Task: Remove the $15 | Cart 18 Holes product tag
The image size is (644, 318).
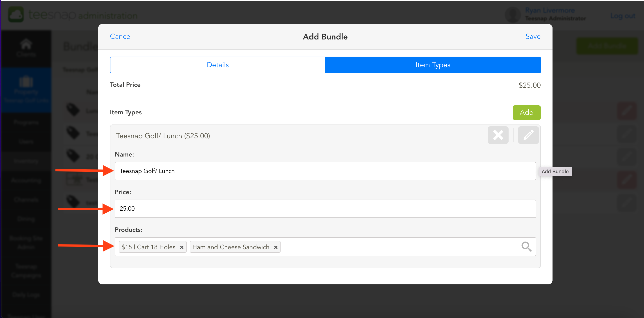Action: point(182,247)
